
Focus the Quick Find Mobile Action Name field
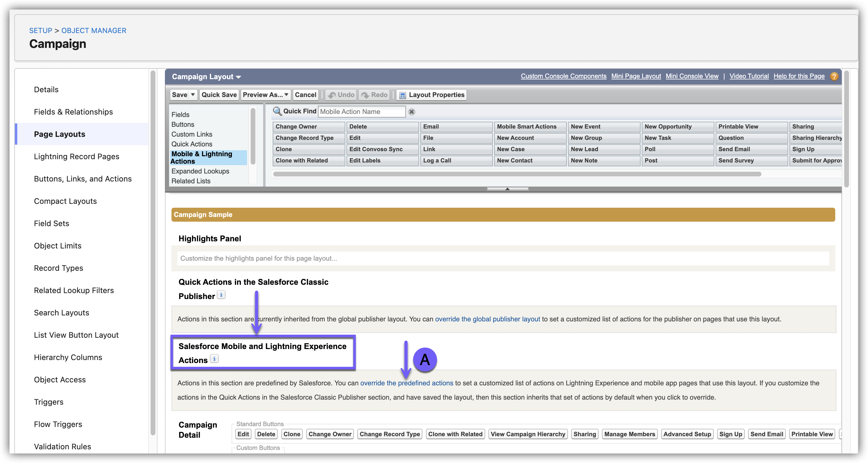coord(361,112)
